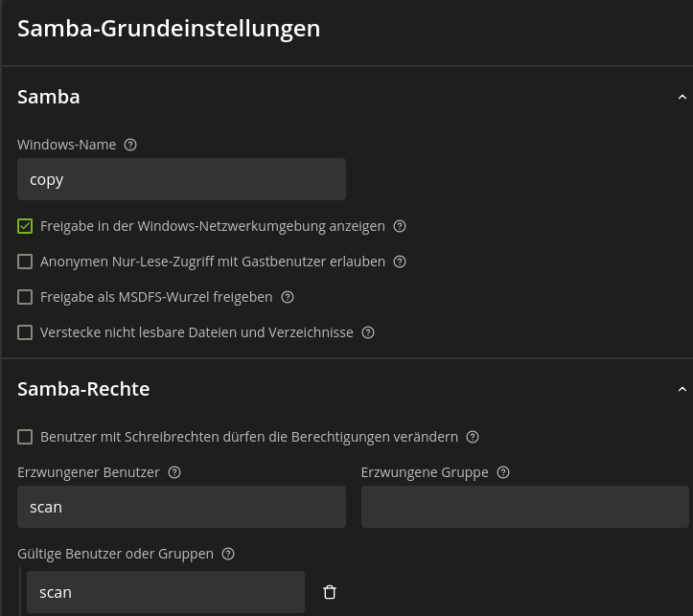Collapse the Samba-Rechte section
Viewport: 693px width, 616px height.
pyautogui.click(x=681, y=389)
